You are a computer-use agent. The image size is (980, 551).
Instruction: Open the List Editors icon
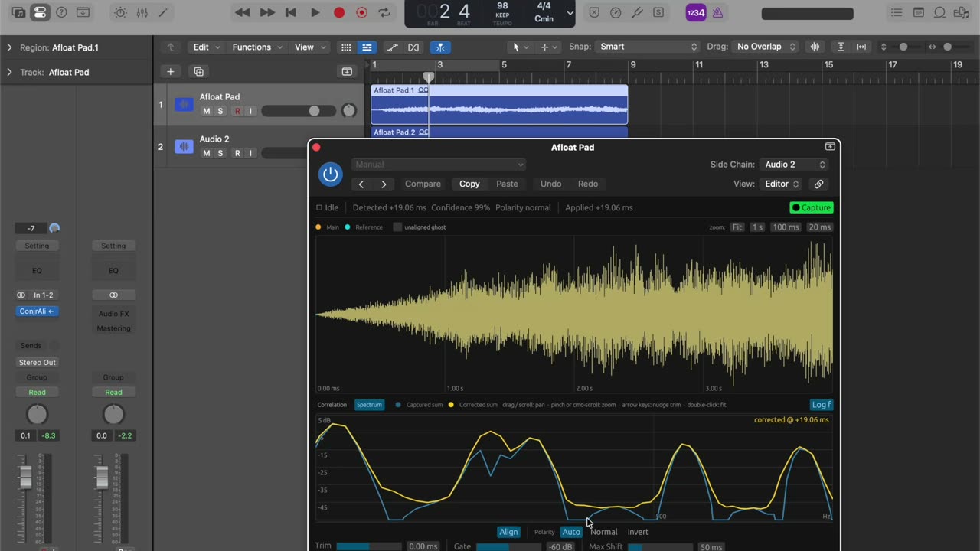pos(897,12)
